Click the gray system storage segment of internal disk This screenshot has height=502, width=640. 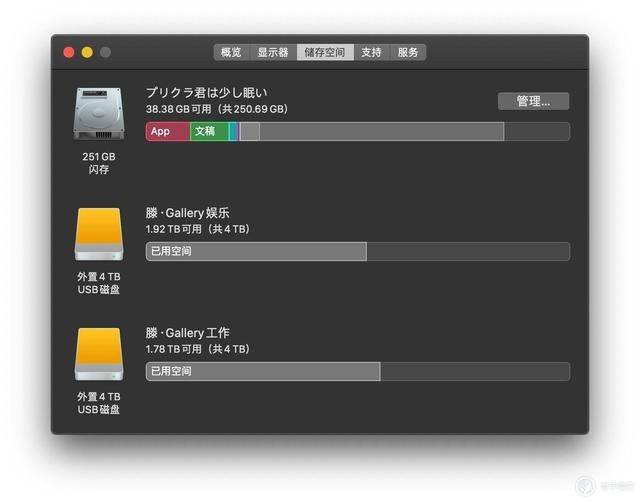coord(382,131)
